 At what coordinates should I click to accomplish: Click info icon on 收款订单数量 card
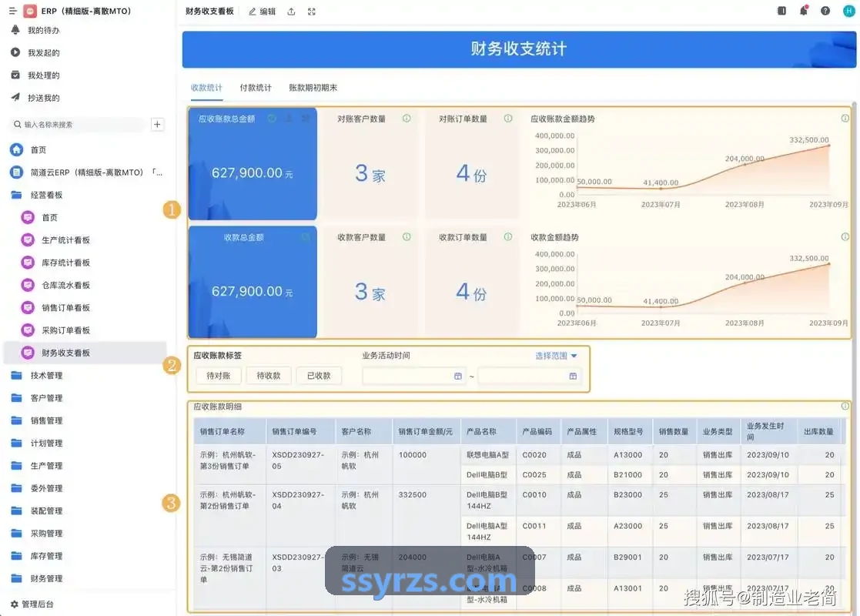(x=508, y=237)
